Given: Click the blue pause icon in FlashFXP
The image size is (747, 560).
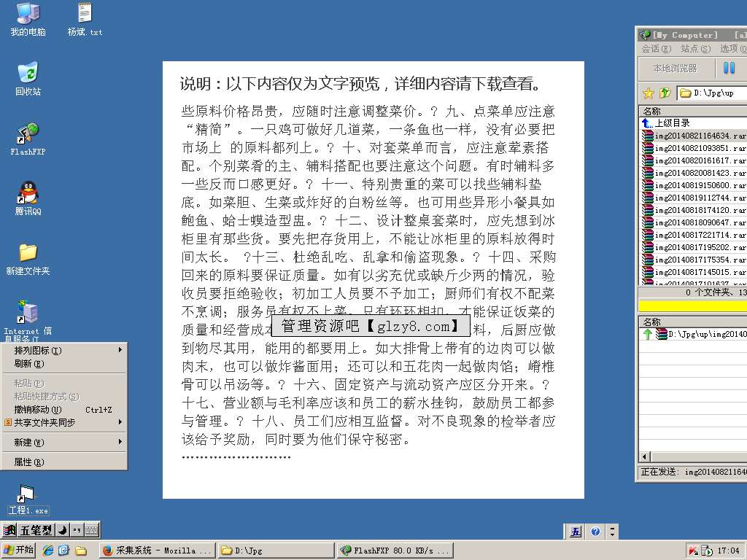Looking at the screenshot, I should point(729,68).
